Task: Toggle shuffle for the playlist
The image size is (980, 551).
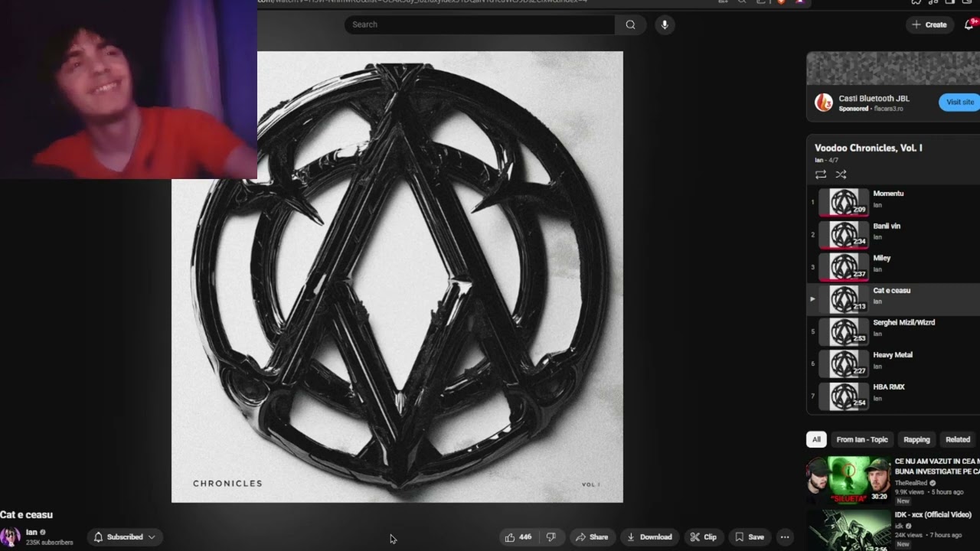Action: point(841,174)
